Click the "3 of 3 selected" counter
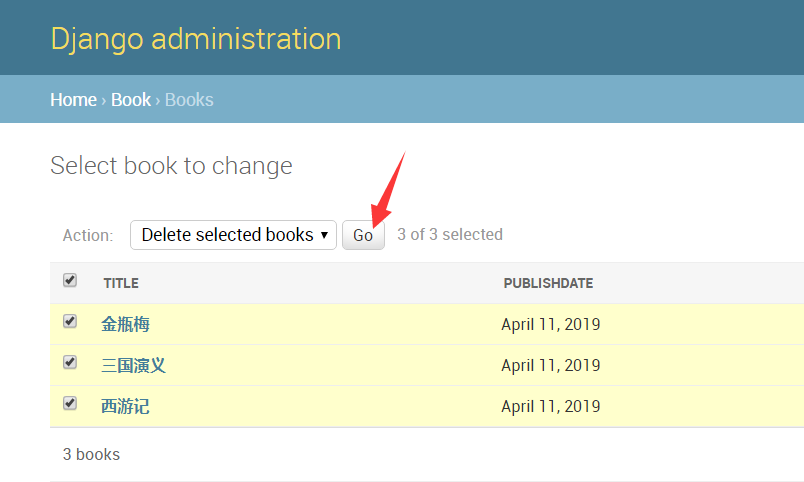This screenshot has width=804, height=482. click(x=449, y=235)
